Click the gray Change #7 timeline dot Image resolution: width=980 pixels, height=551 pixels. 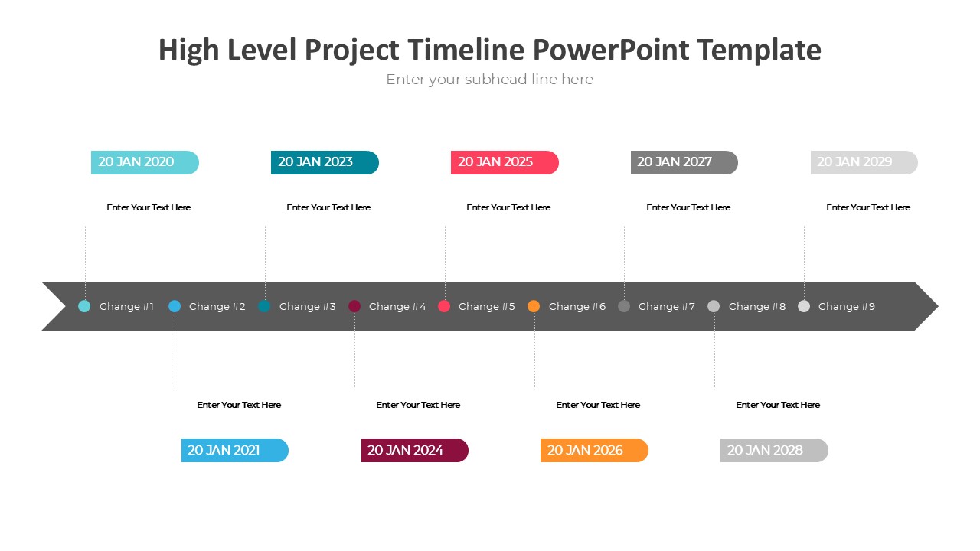(x=624, y=306)
